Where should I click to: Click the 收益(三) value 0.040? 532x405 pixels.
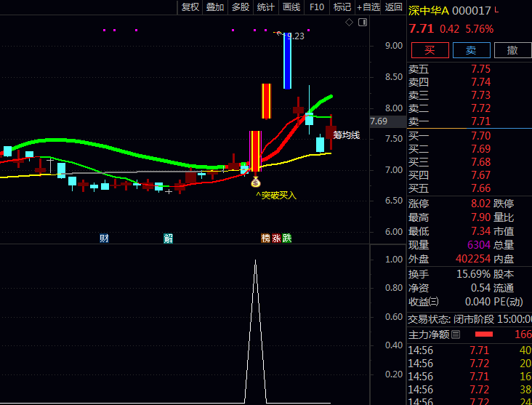pyautogui.click(x=477, y=302)
